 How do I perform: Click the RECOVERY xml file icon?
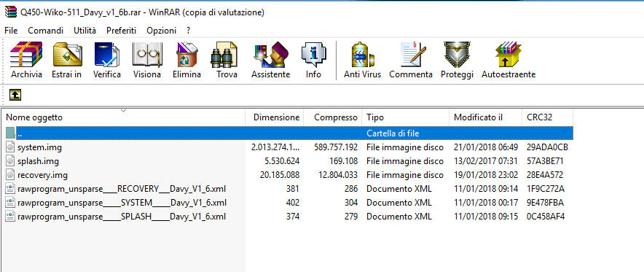11,189
